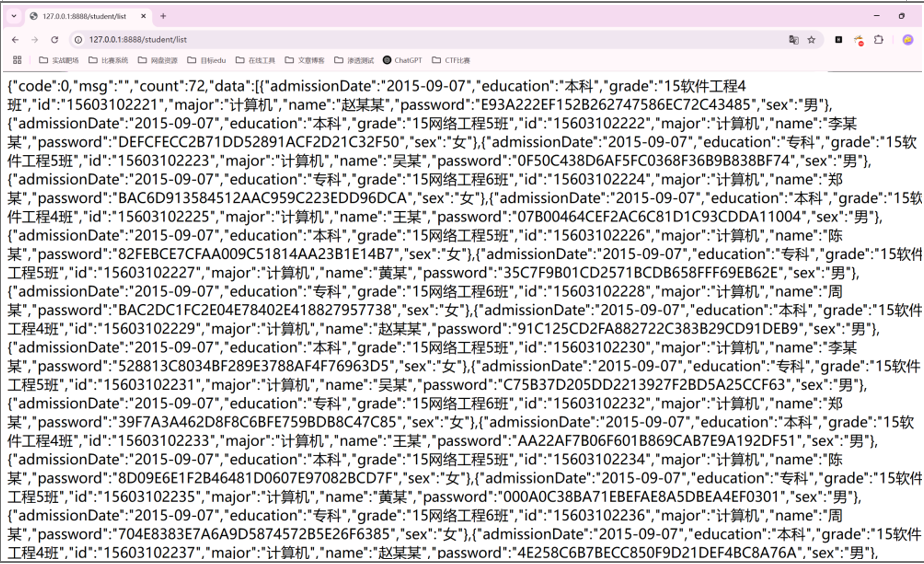
Task: Click id value 15603102223
Action: click(x=163, y=161)
